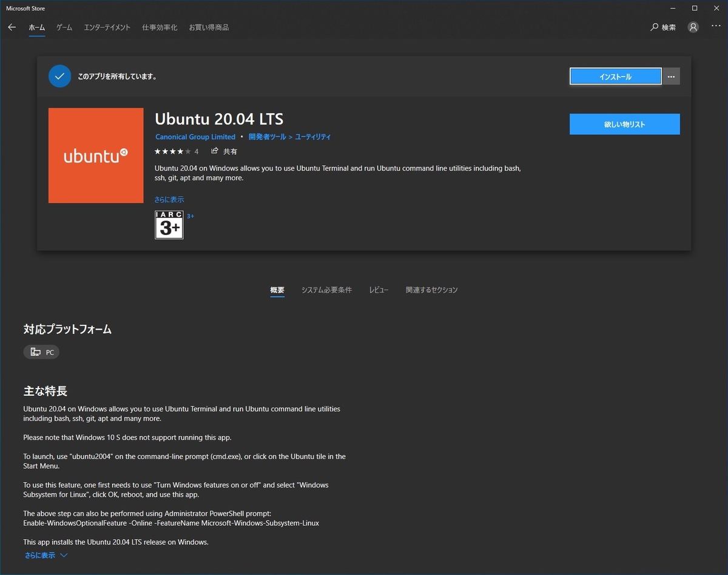
Task: Click the PC platform chip
Action: 41,352
